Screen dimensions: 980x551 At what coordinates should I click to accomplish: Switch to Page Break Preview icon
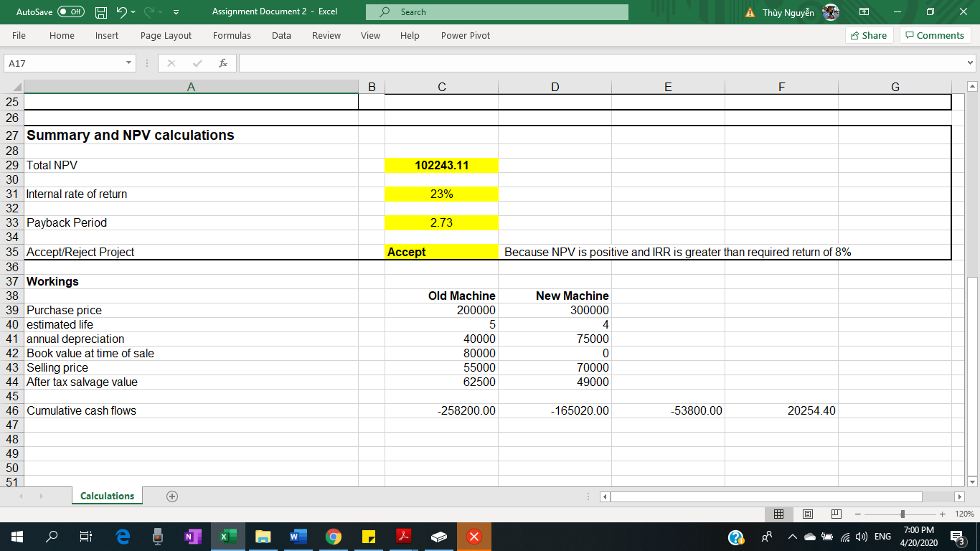836,514
